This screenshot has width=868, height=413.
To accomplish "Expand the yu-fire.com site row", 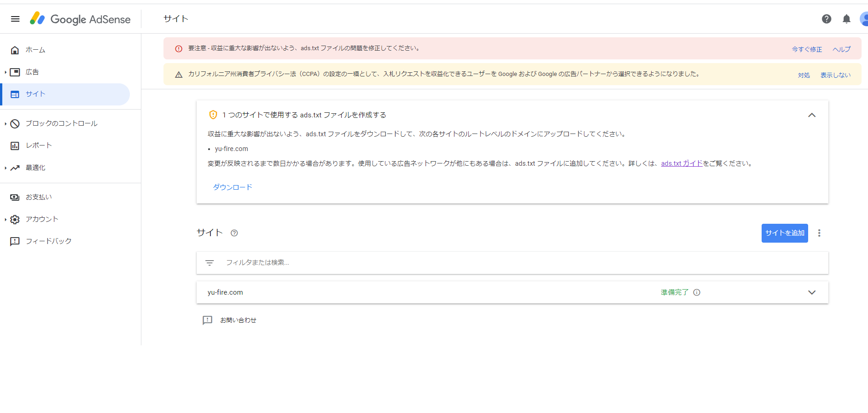I will (812, 292).
